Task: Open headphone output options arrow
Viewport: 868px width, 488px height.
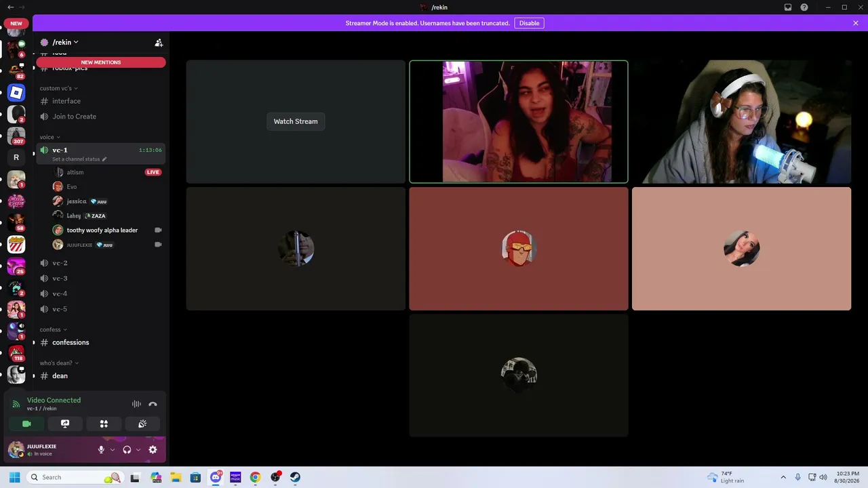Action: click(138, 449)
